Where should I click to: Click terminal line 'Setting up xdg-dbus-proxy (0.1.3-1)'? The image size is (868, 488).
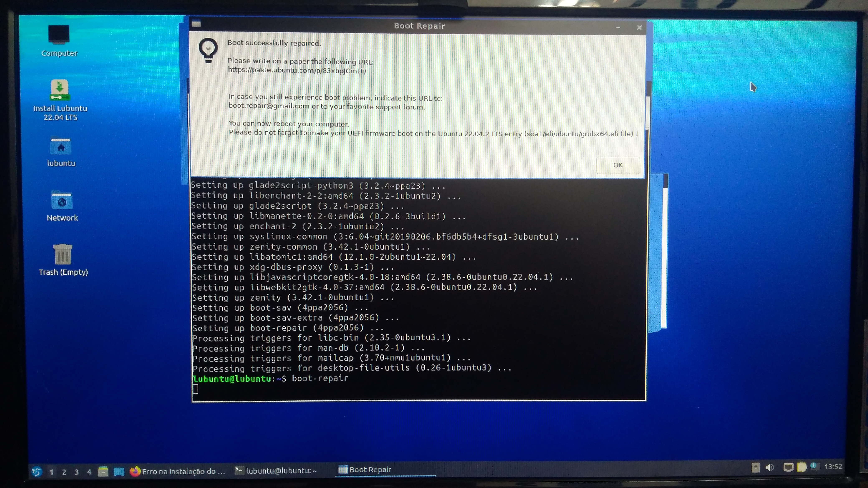tap(293, 267)
